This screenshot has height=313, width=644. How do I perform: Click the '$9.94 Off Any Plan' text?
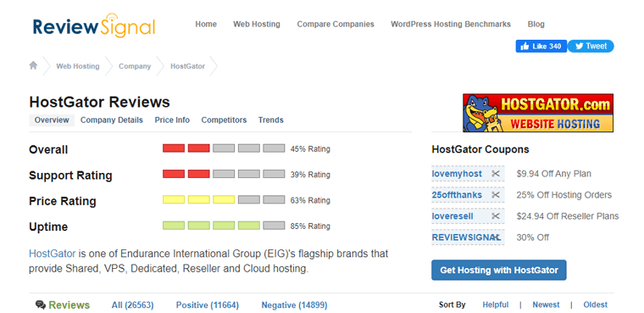(553, 174)
